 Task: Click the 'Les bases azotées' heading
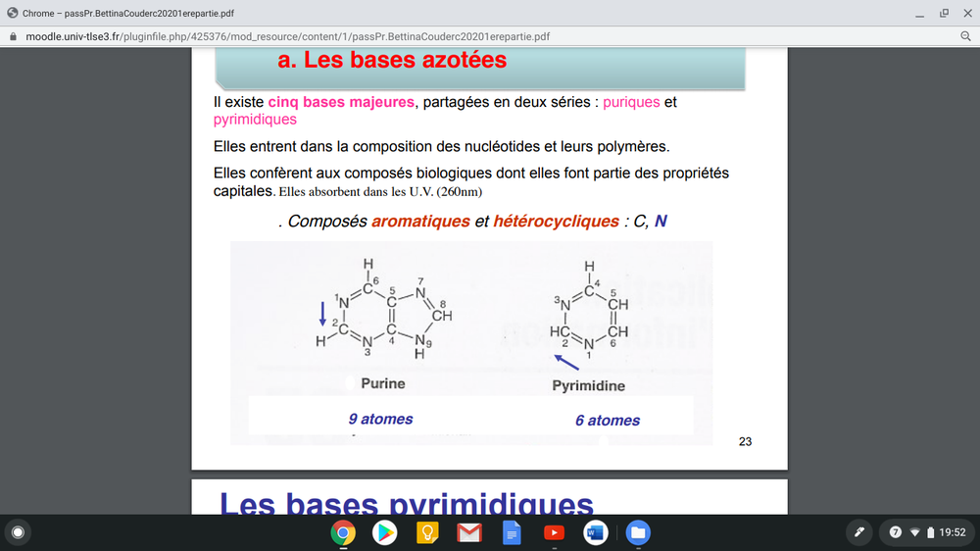392,60
